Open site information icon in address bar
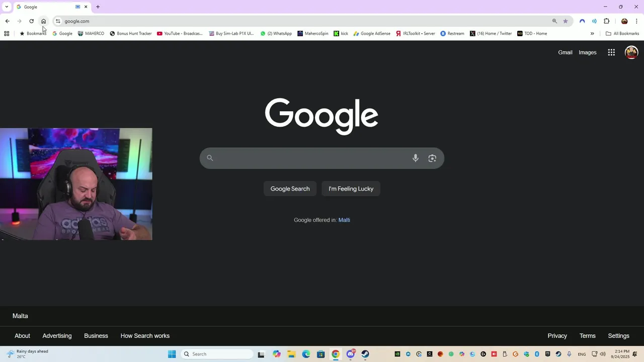The image size is (644, 362). tap(58, 21)
